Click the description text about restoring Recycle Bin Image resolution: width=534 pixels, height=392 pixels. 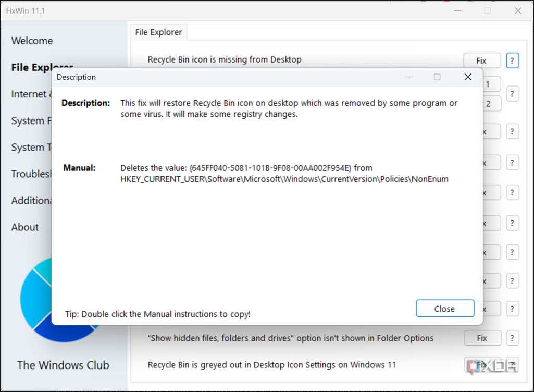tap(289, 108)
